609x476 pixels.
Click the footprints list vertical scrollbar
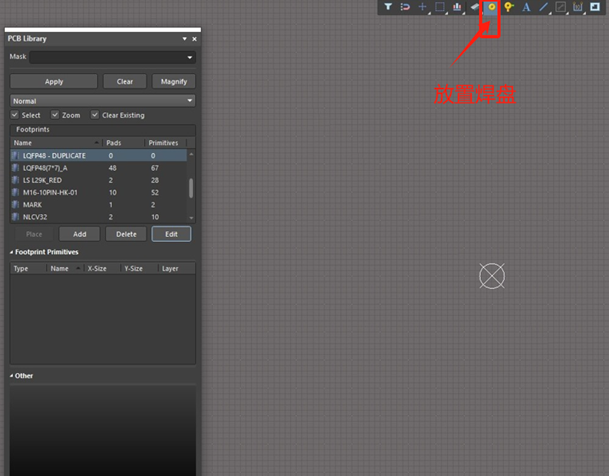click(191, 187)
